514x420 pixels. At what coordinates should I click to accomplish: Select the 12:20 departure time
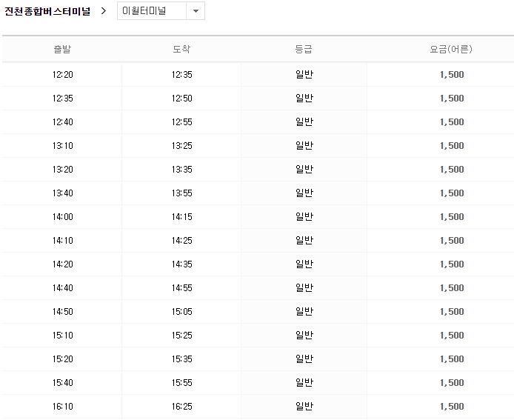click(x=63, y=75)
